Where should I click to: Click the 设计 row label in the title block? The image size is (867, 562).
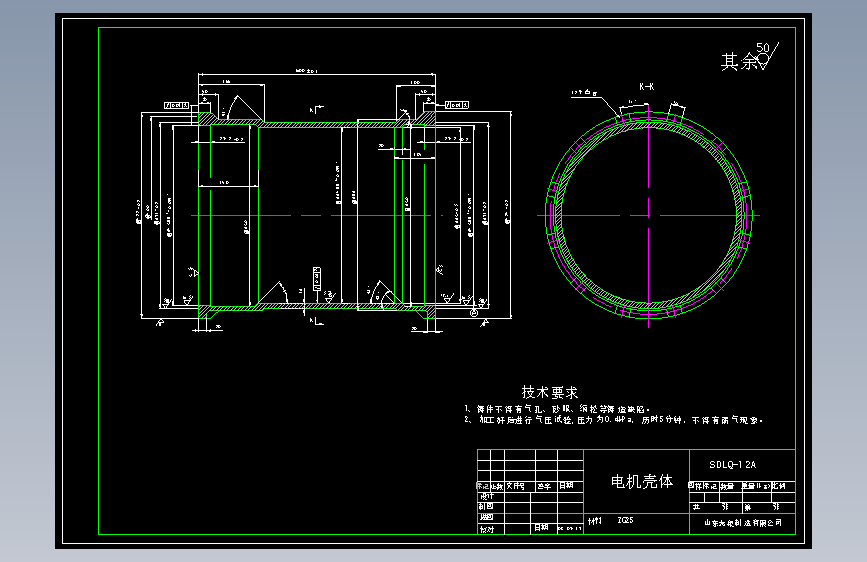[487, 496]
